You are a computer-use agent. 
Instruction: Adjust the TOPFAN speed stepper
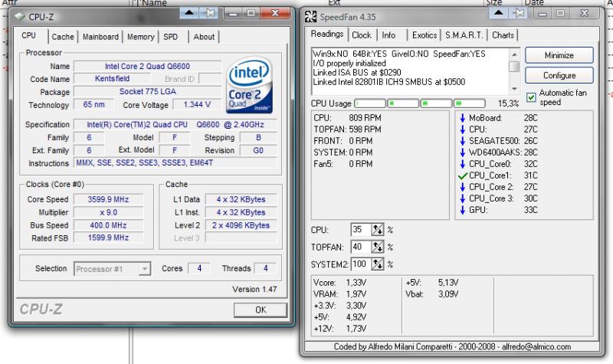point(378,247)
